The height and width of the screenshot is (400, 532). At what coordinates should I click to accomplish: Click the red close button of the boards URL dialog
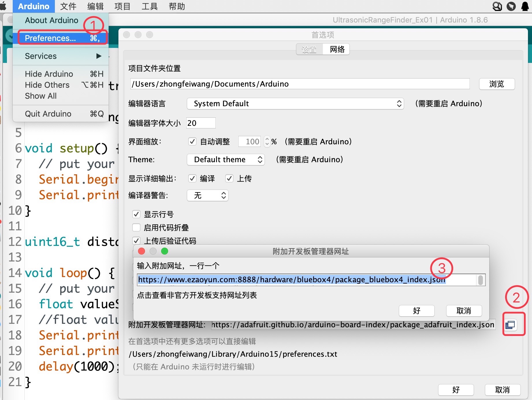click(142, 251)
